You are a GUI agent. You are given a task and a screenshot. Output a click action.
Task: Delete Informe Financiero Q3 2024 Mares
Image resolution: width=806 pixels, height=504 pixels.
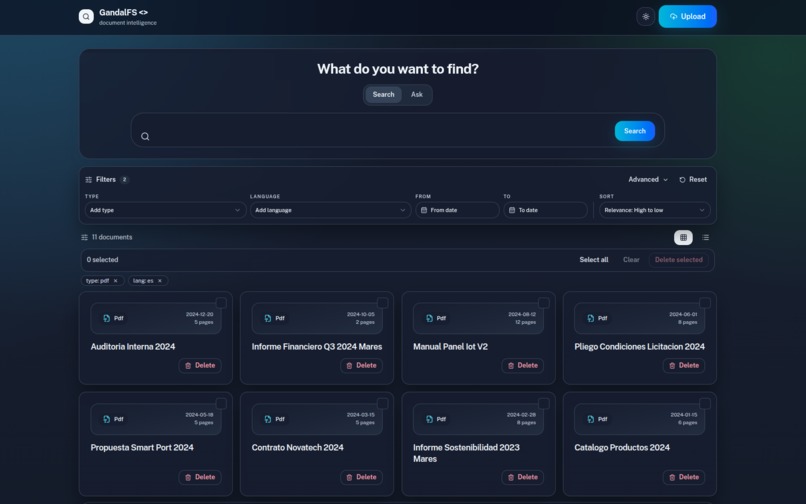click(361, 366)
